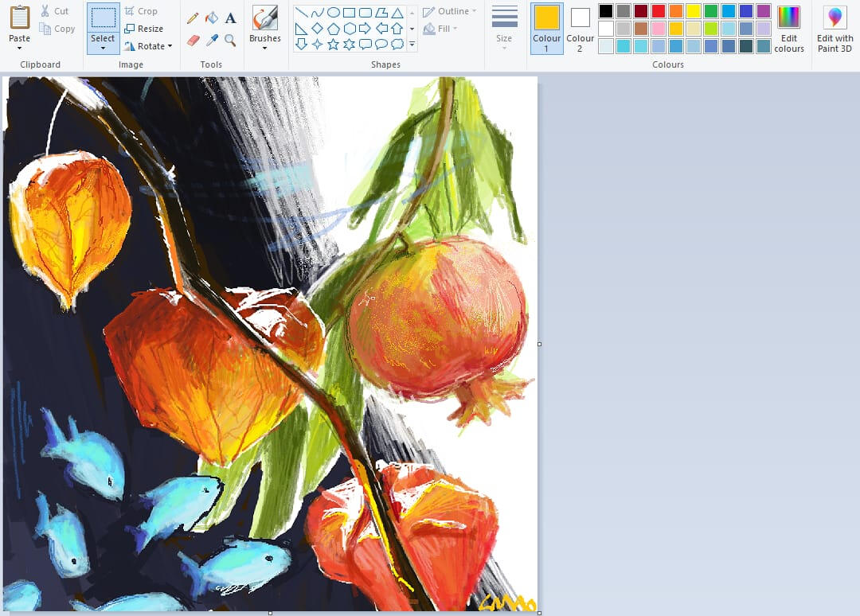The width and height of the screenshot is (860, 616).
Task: Pick the Fill with colour bucket tool
Action: (212, 18)
